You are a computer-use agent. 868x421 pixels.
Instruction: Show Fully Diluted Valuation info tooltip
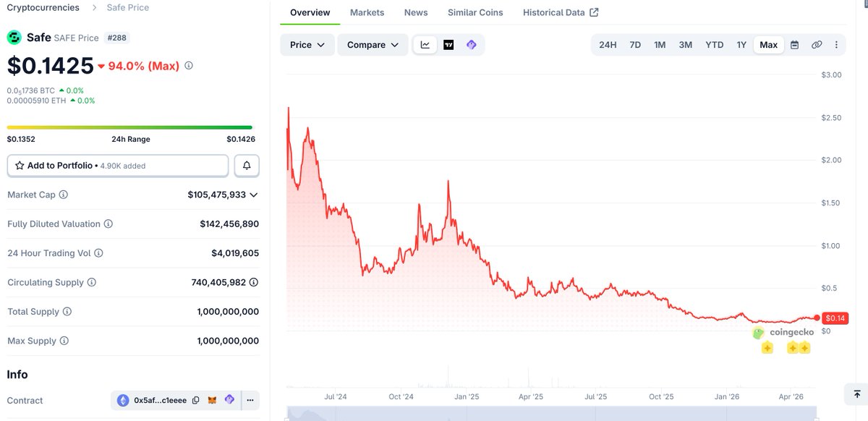click(109, 224)
